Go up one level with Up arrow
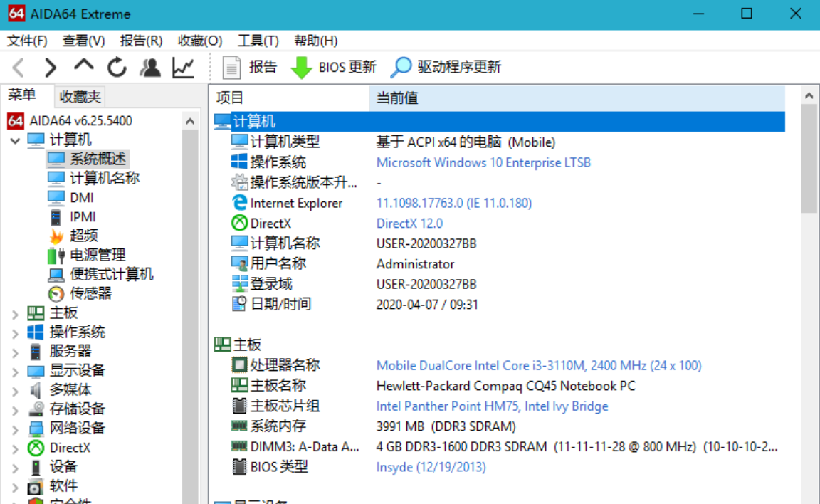Screen dimensions: 820x504 (84, 66)
